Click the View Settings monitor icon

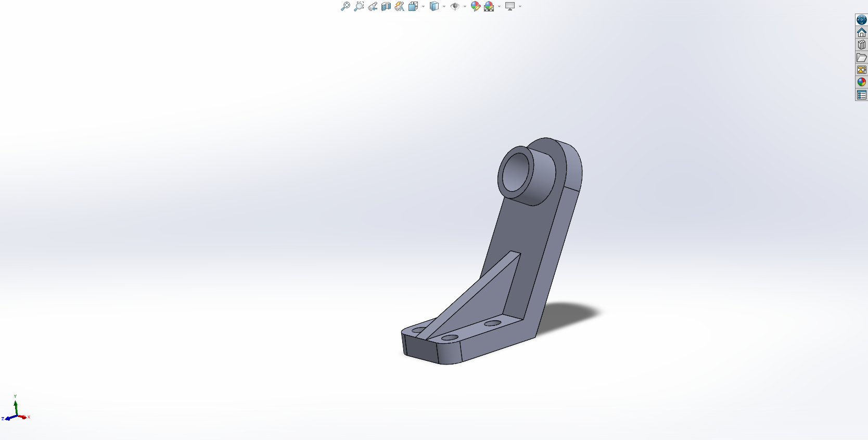510,6
